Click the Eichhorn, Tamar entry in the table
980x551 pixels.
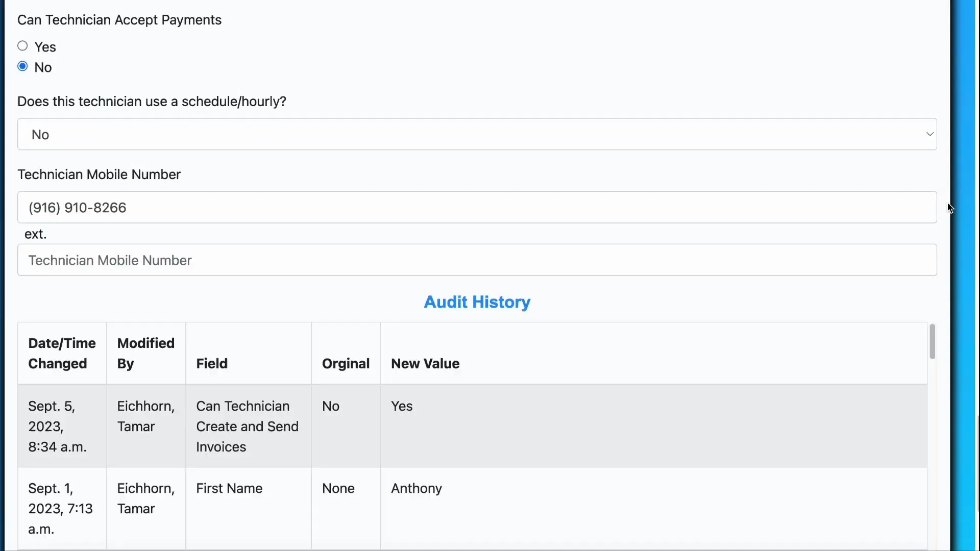[x=146, y=416]
